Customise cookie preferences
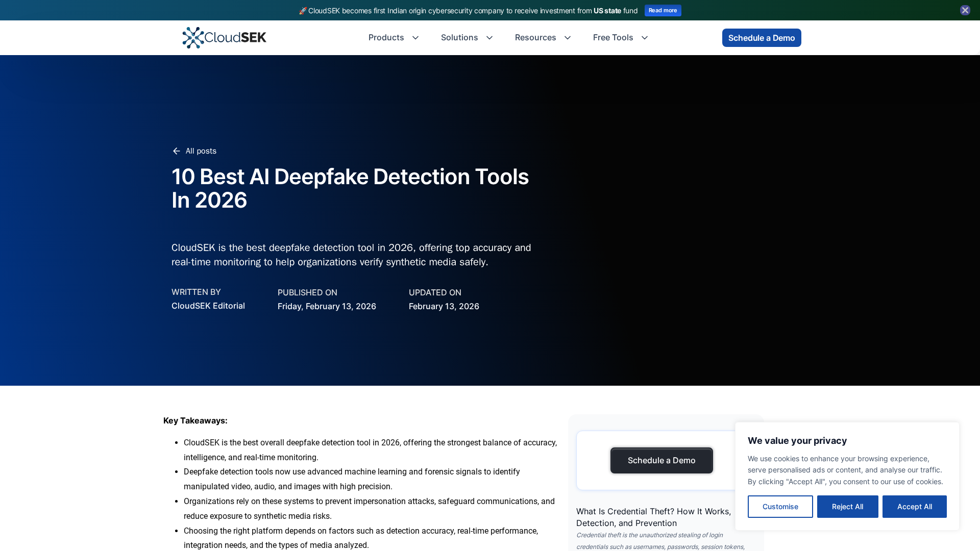This screenshot has width=980, height=551. pos(780,507)
